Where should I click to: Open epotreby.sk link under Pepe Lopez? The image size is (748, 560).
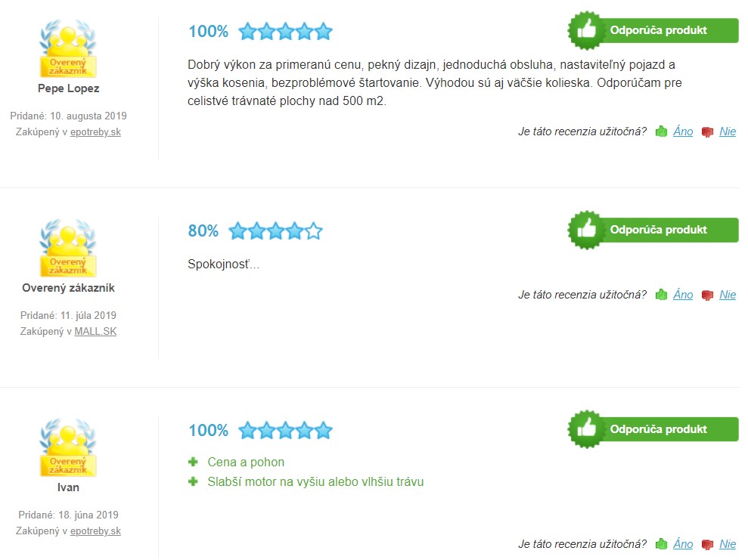tap(95, 132)
